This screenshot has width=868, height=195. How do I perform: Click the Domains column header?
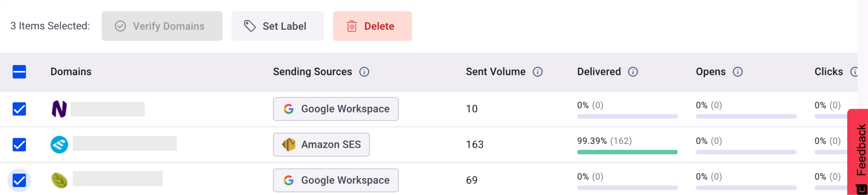coord(71,72)
